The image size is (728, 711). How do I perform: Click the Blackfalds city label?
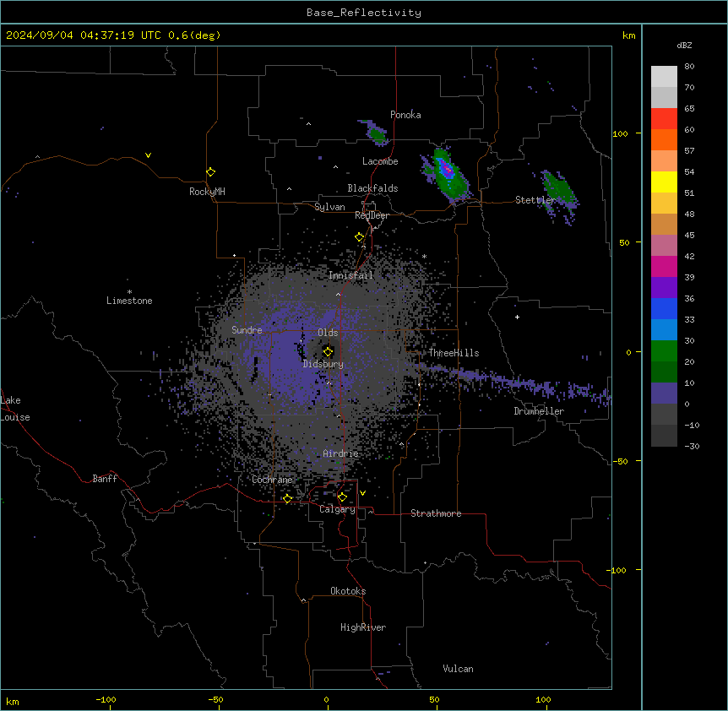click(x=372, y=188)
